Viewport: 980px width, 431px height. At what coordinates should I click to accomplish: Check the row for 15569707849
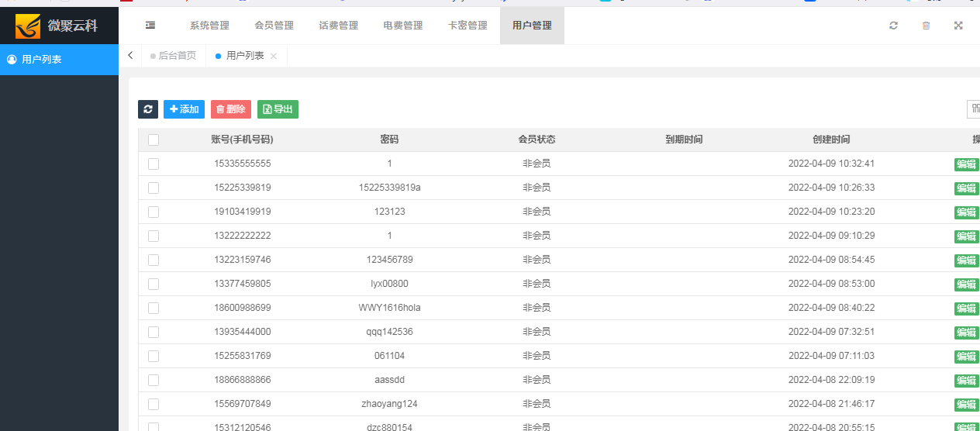154,404
